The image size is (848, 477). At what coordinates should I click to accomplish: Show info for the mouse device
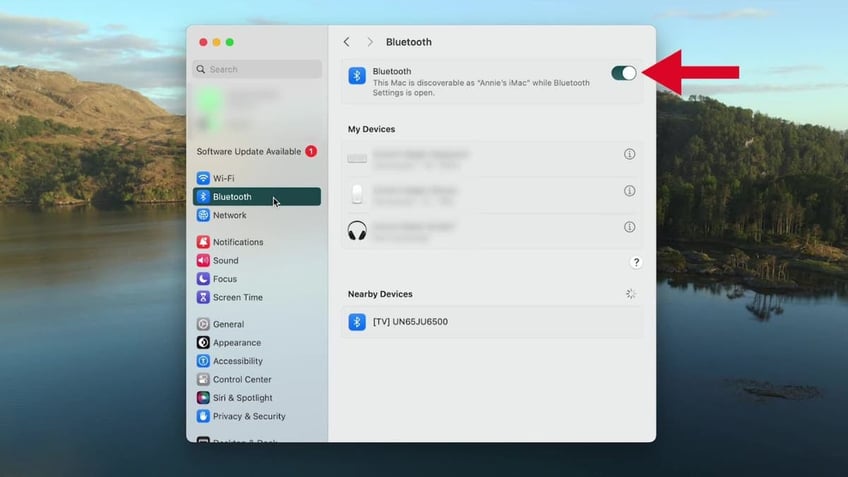pyautogui.click(x=630, y=190)
